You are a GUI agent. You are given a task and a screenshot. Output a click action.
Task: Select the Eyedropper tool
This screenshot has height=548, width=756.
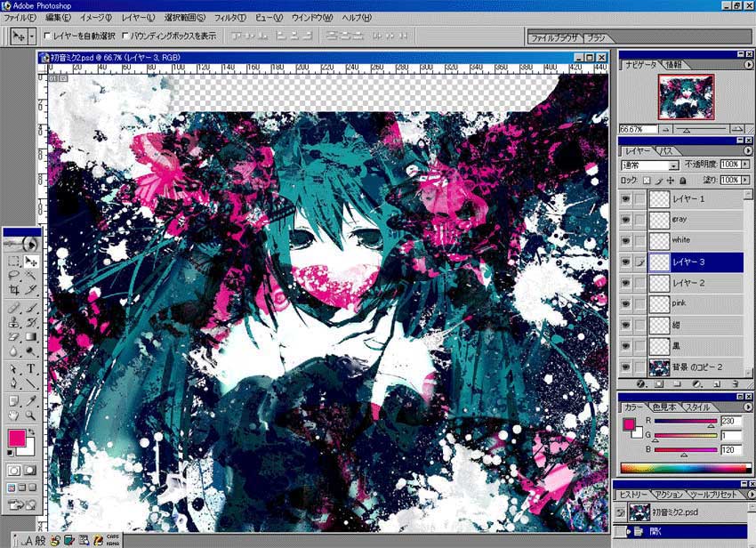tap(31, 400)
